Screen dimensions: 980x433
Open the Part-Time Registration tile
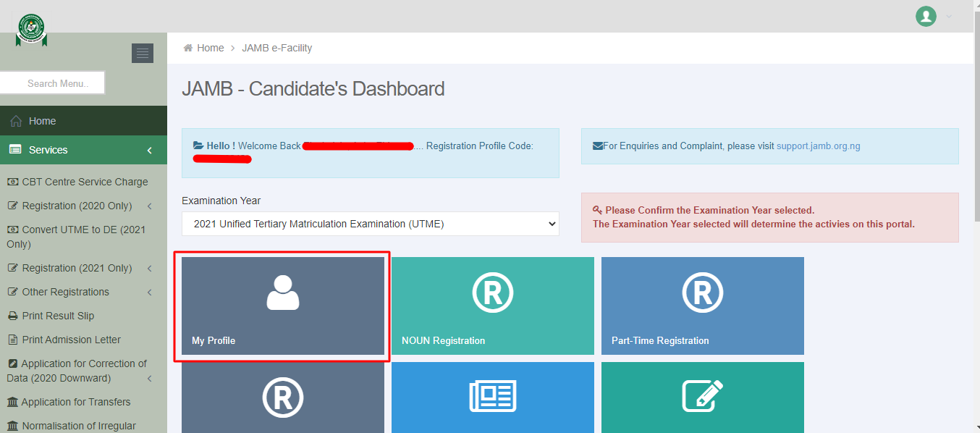pos(702,306)
